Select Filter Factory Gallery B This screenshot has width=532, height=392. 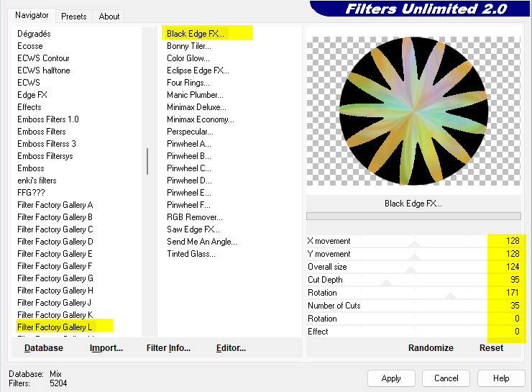[x=55, y=217]
